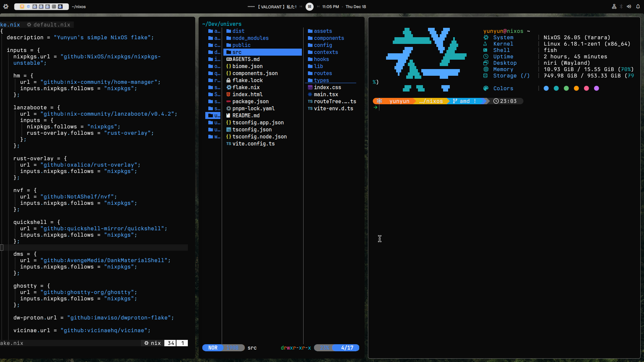Click the CSS icon beside index.css

(310, 87)
